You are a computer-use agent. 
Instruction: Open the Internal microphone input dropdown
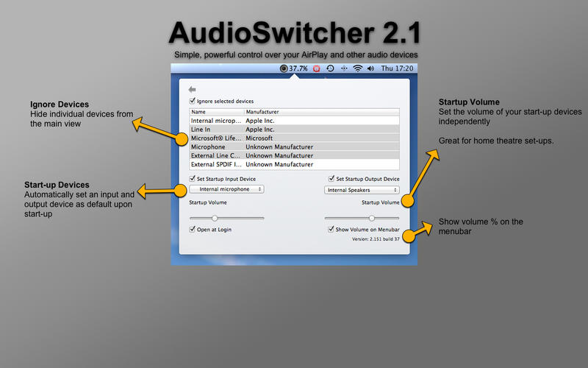pyautogui.click(x=226, y=190)
